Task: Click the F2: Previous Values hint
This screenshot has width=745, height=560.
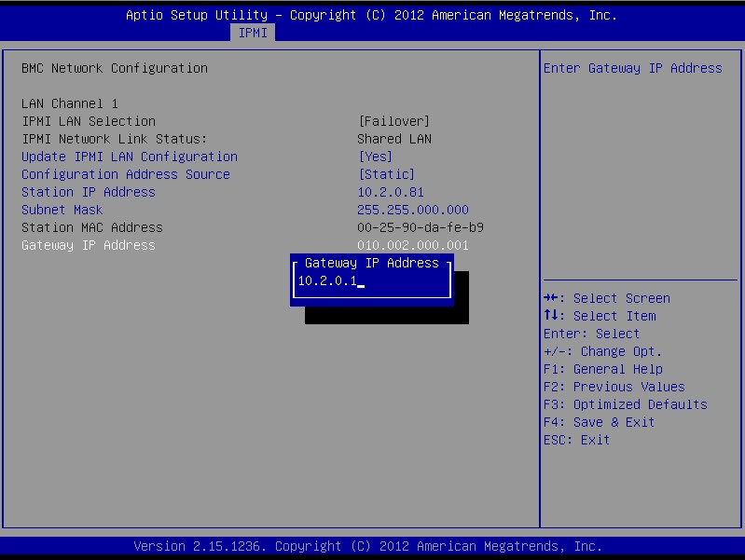Action: [x=614, y=387]
